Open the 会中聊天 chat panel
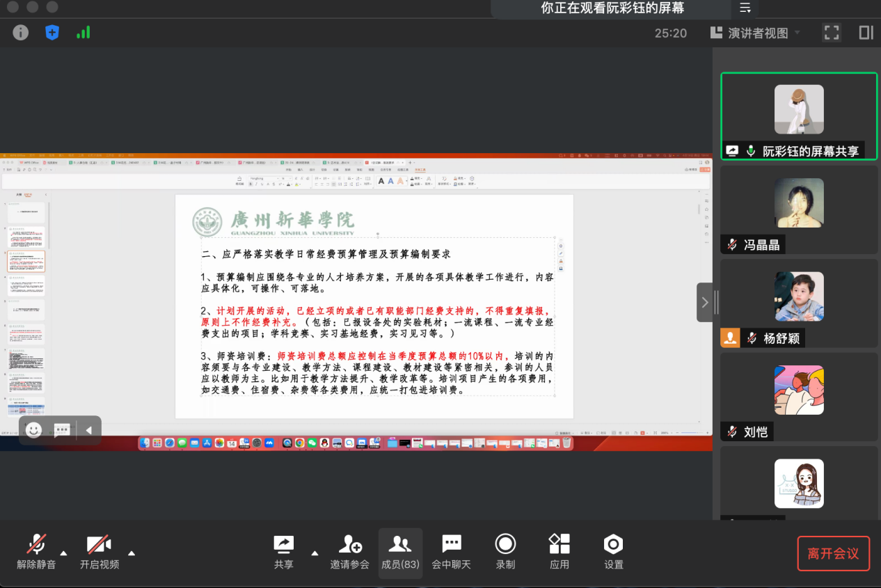 tap(452, 553)
